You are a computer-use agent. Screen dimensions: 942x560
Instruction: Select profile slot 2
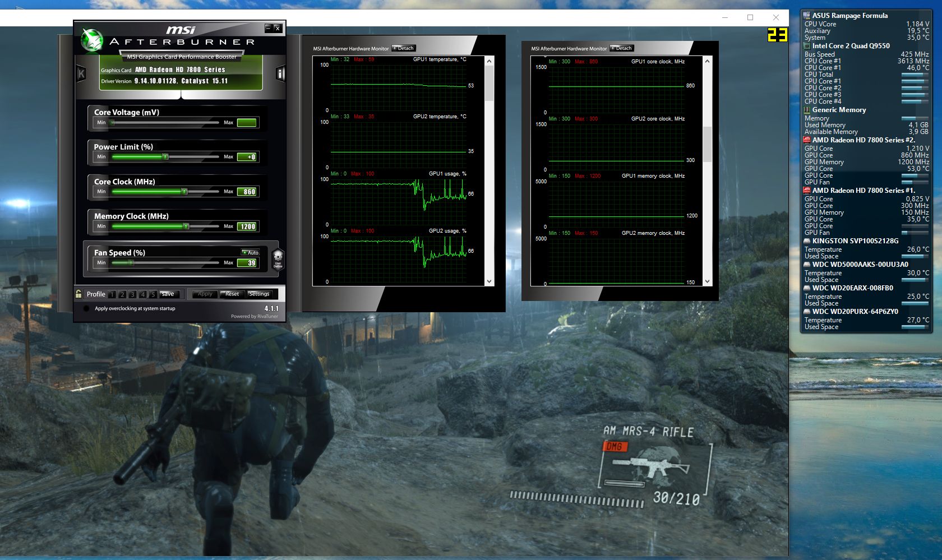pyautogui.click(x=122, y=294)
